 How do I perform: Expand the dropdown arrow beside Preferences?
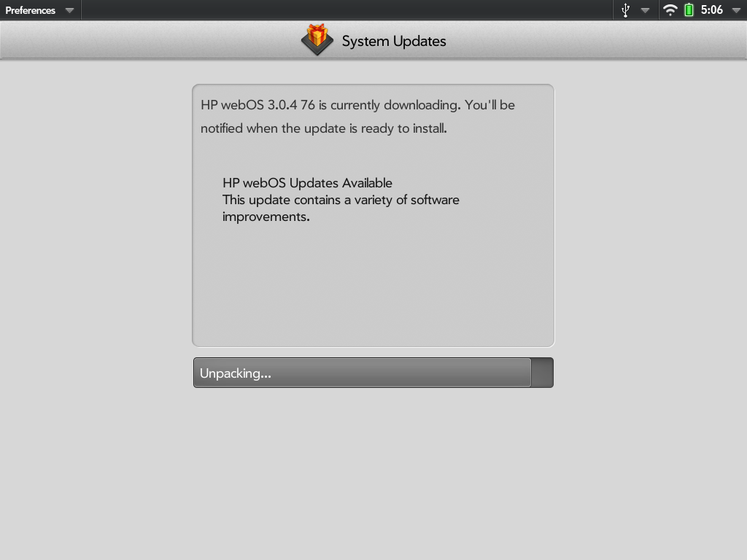coord(69,10)
